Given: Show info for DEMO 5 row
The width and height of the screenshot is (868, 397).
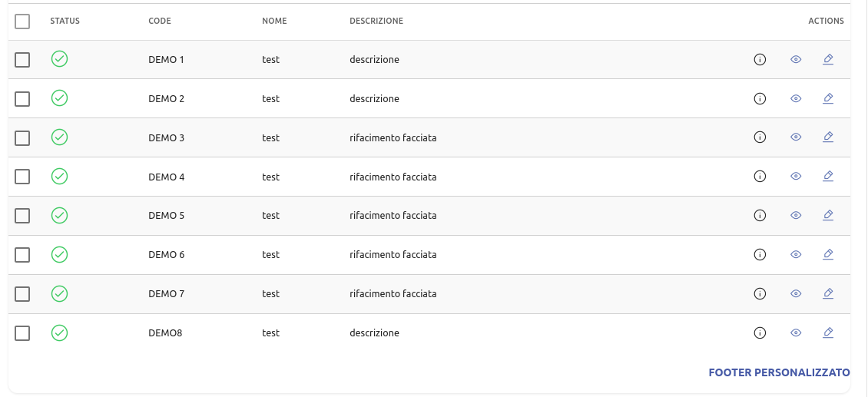Looking at the screenshot, I should (760, 216).
